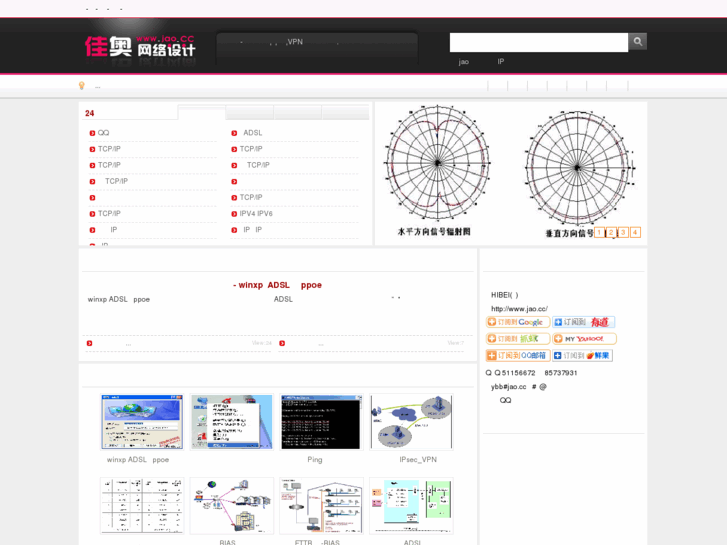727x545 pixels.
Task: Click the 'Ping' caption link
Action: 315,460
